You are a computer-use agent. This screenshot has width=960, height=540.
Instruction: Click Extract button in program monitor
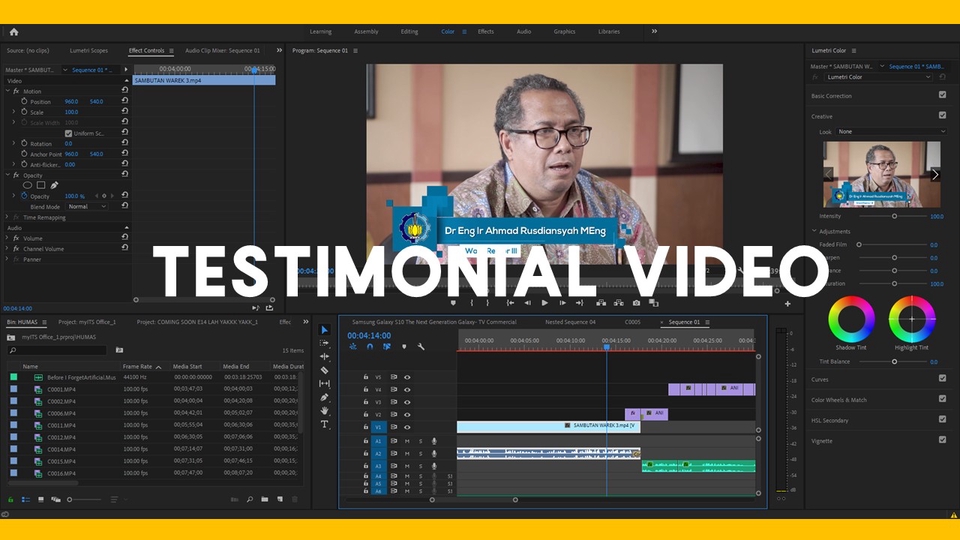coord(619,303)
